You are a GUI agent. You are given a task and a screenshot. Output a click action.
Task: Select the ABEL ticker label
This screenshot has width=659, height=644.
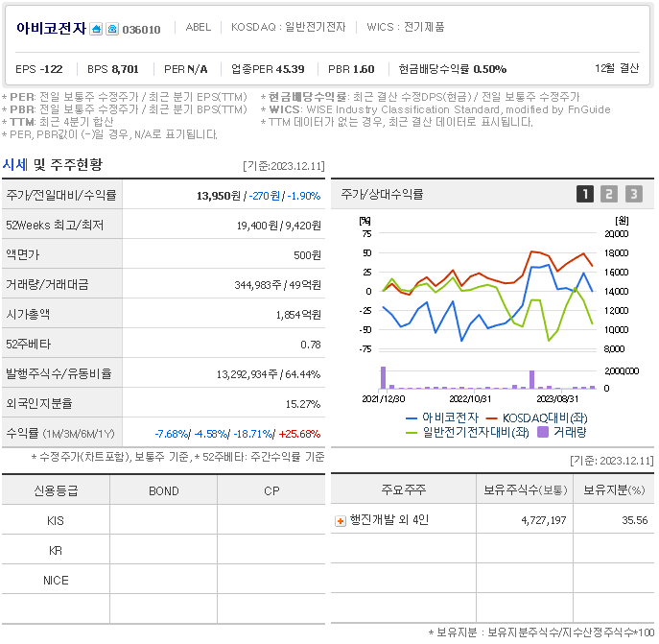(199, 27)
